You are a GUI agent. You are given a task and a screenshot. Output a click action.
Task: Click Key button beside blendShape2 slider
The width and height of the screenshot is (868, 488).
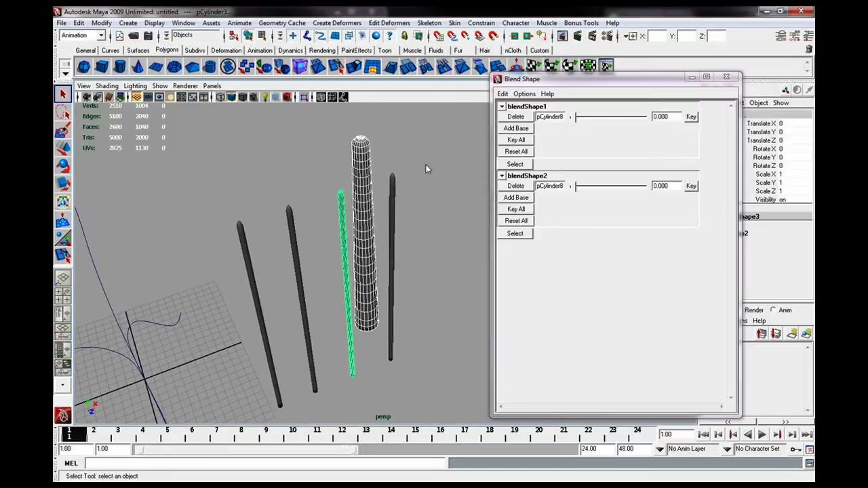tap(691, 186)
